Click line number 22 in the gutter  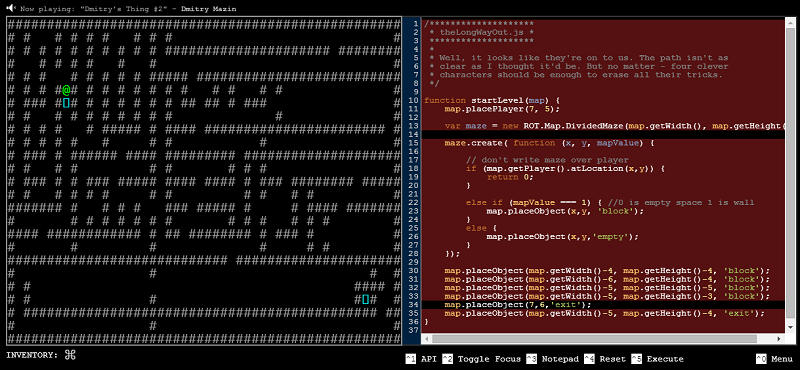[413, 203]
